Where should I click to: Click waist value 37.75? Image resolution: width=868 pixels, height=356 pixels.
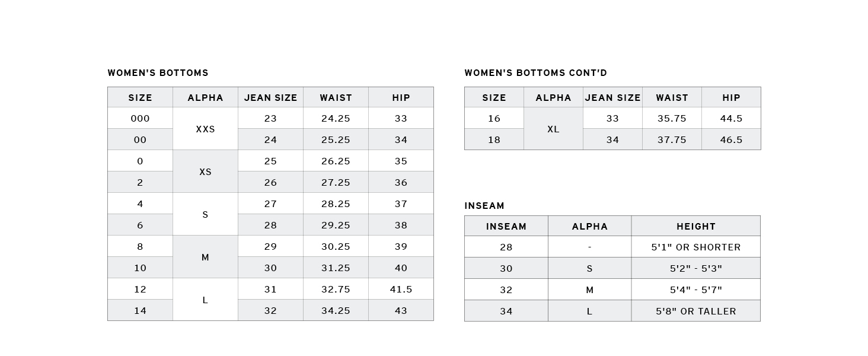click(x=672, y=139)
